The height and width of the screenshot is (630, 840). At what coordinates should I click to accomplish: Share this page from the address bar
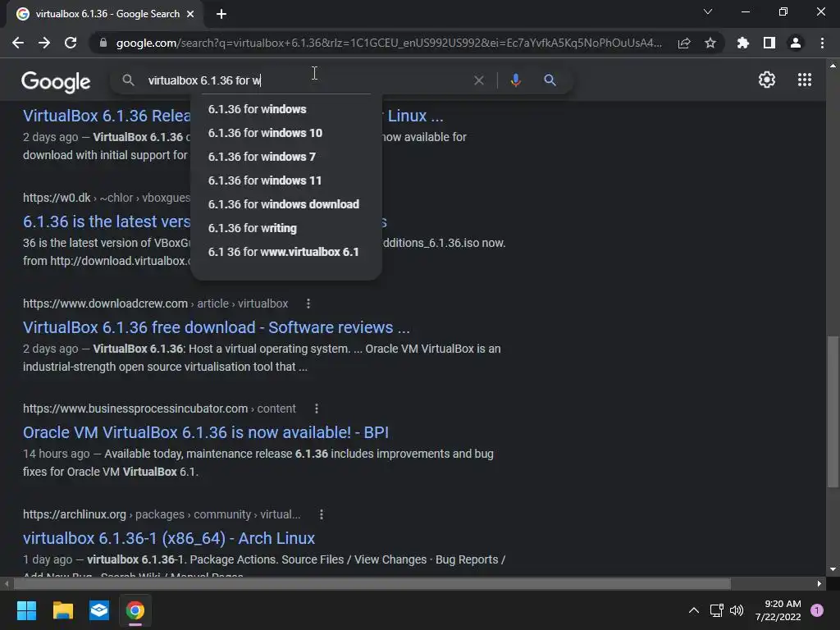(684, 43)
